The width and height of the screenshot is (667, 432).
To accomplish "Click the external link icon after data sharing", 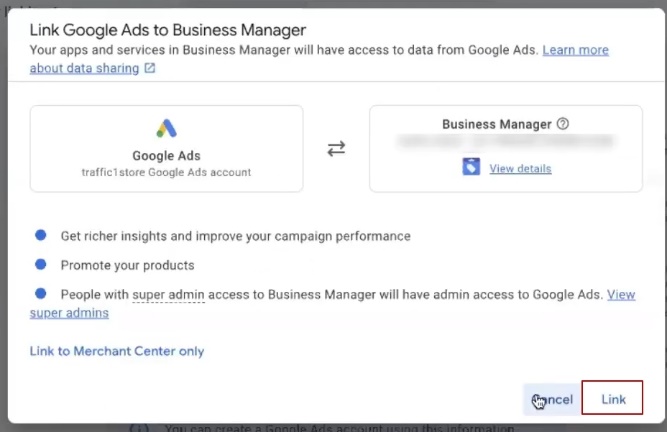I will pos(150,69).
